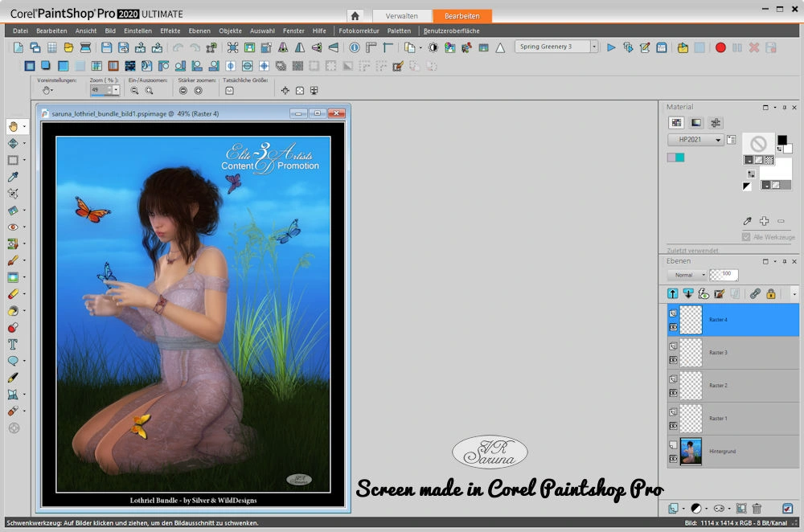Hide the Raster 4 layer
The width and height of the screenshot is (804, 532).
coord(672,327)
